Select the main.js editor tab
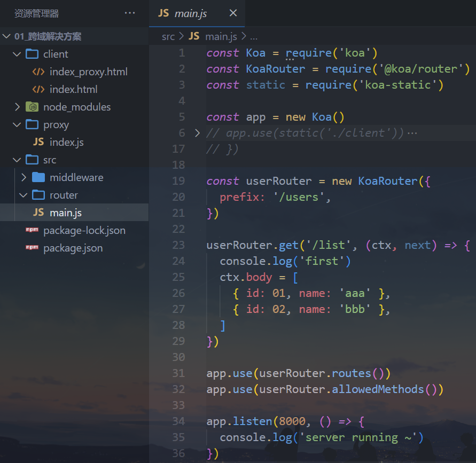 point(197,13)
